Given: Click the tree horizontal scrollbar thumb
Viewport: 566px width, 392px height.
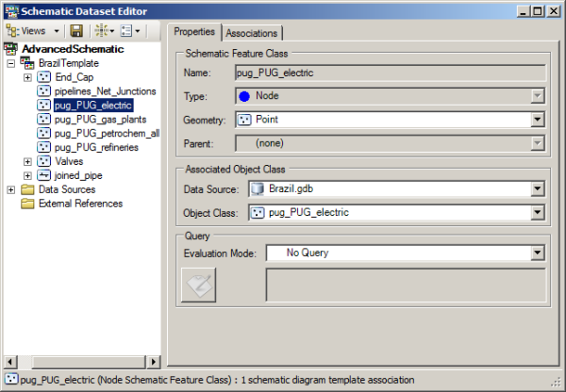Looking at the screenshot, I should point(89,362).
